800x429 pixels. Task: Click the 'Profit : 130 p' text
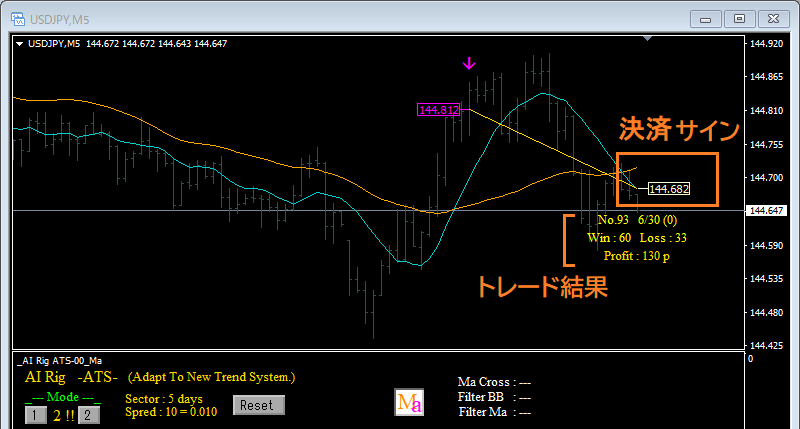click(x=636, y=256)
